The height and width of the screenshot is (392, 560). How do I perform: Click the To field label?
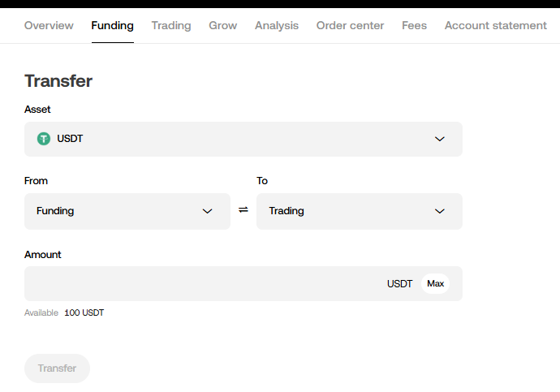pos(262,181)
